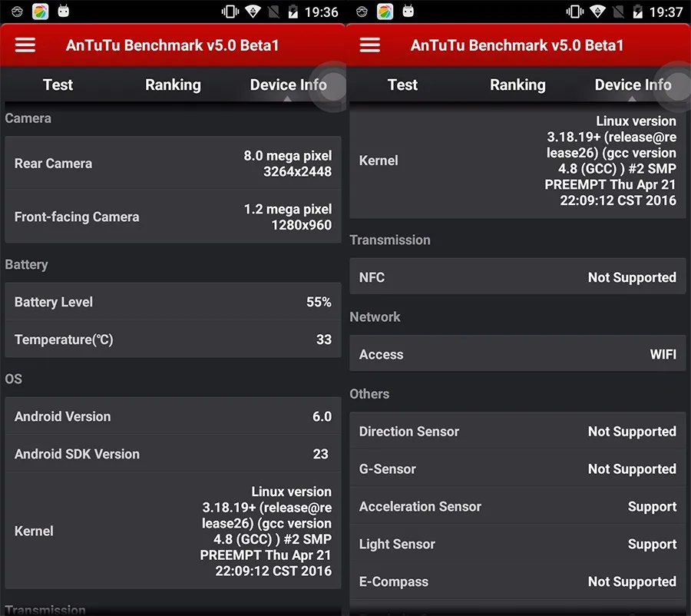
Task: Tap Transmission section header in right screenshot
Action: coord(389,240)
